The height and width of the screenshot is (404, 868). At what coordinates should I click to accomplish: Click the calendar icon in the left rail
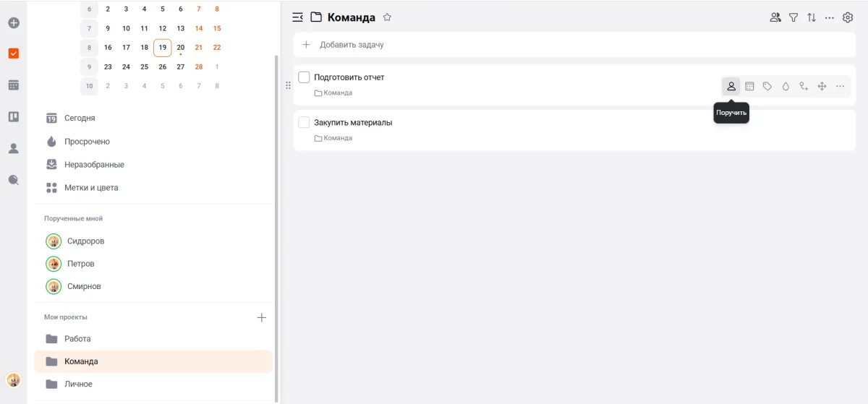[x=13, y=85]
